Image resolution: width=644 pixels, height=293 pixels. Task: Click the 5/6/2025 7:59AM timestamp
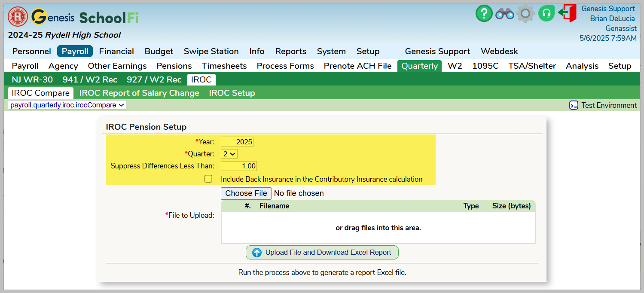tap(608, 38)
